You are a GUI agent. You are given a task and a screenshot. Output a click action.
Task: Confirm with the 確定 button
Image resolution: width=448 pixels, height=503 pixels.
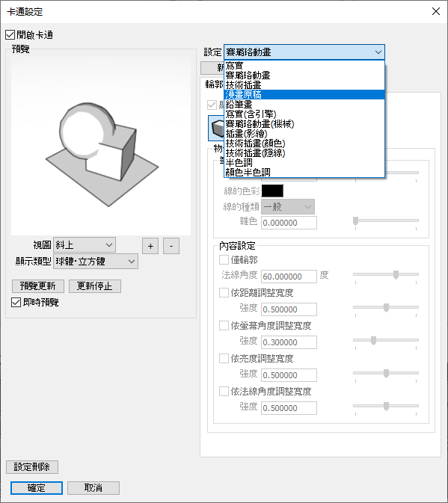pyautogui.click(x=36, y=488)
